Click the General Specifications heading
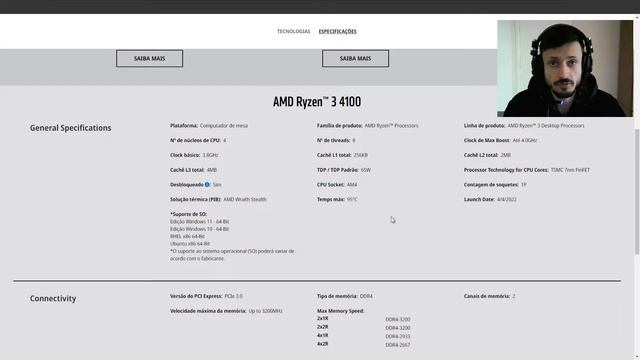The image size is (640, 360). tap(70, 128)
